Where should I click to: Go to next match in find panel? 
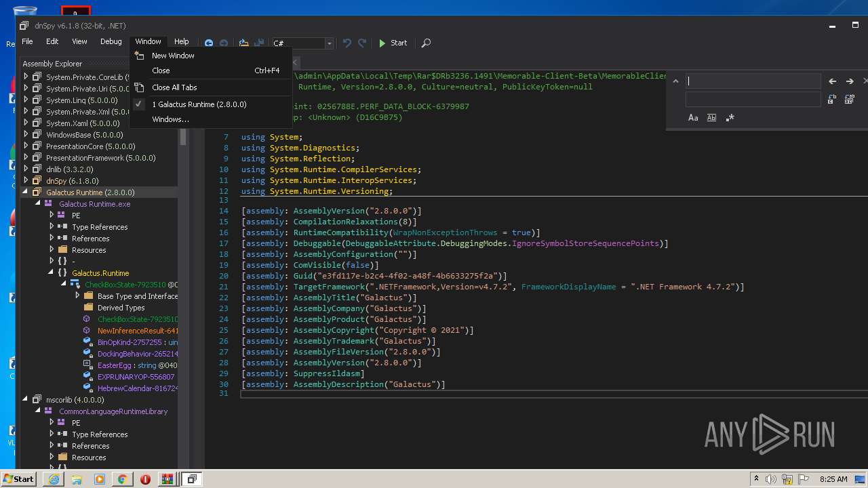(x=850, y=81)
